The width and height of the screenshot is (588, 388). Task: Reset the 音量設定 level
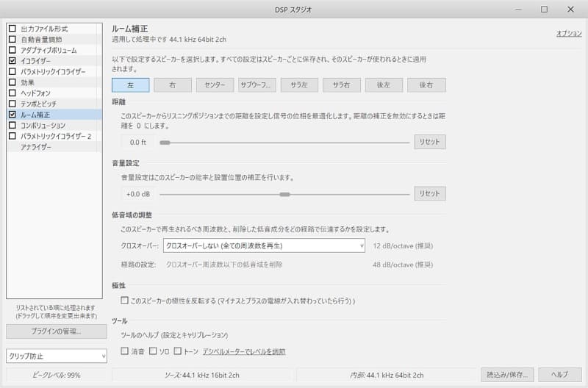(430, 193)
